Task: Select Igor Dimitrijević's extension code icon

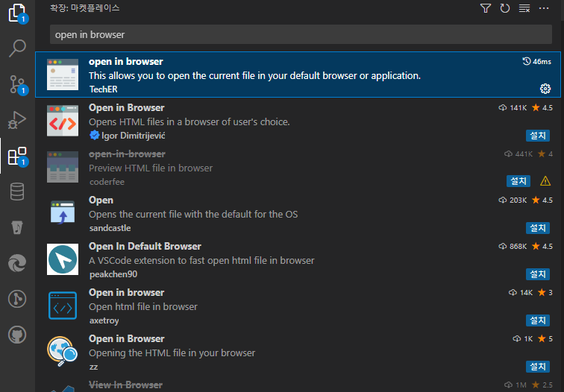Action: [x=63, y=121]
